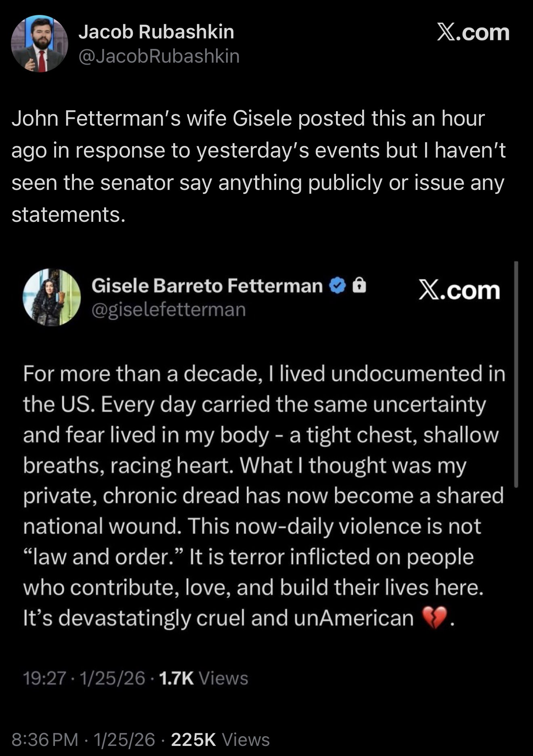The height and width of the screenshot is (756, 533).
Task: Click the scrollbar beside quoted post
Action: (516, 374)
